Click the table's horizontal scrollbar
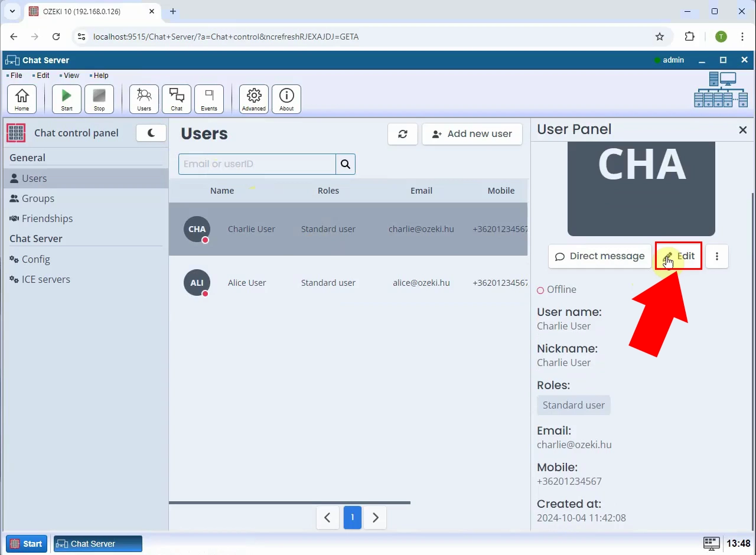 click(289, 503)
